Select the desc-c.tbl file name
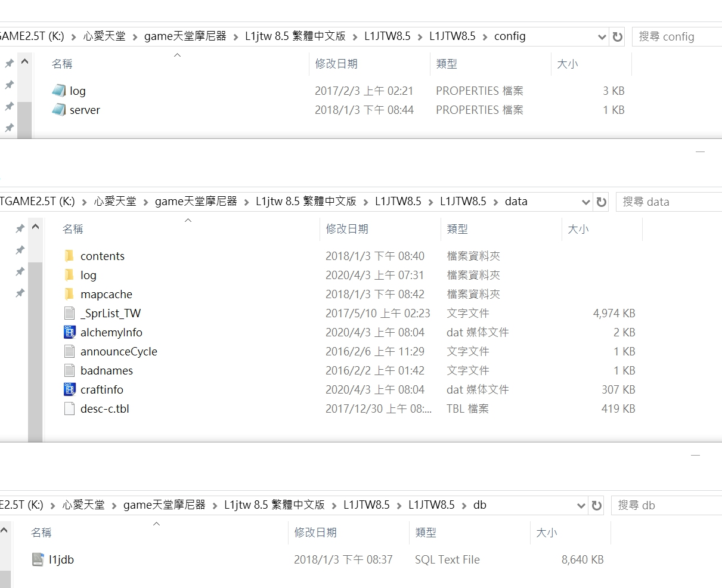722x588 pixels. (105, 409)
